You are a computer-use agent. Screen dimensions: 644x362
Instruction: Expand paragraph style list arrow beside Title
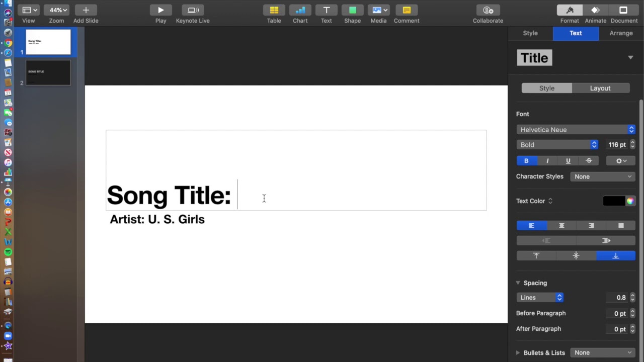[x=630, y=58]
